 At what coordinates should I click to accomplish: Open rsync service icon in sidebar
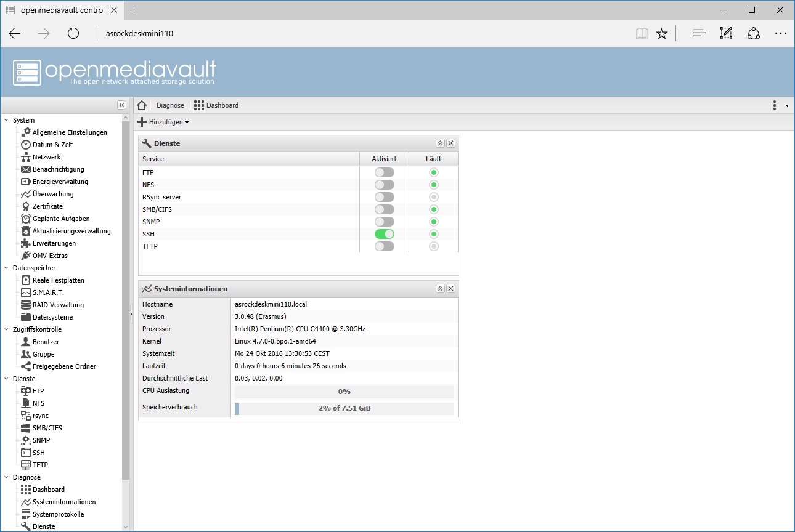pyautogui.click(x=26, y=416)
